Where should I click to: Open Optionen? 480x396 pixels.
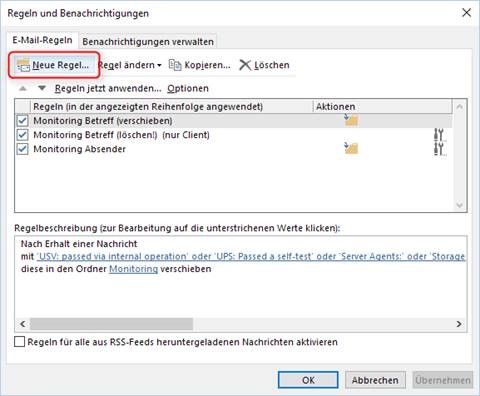tap(188, 88)
